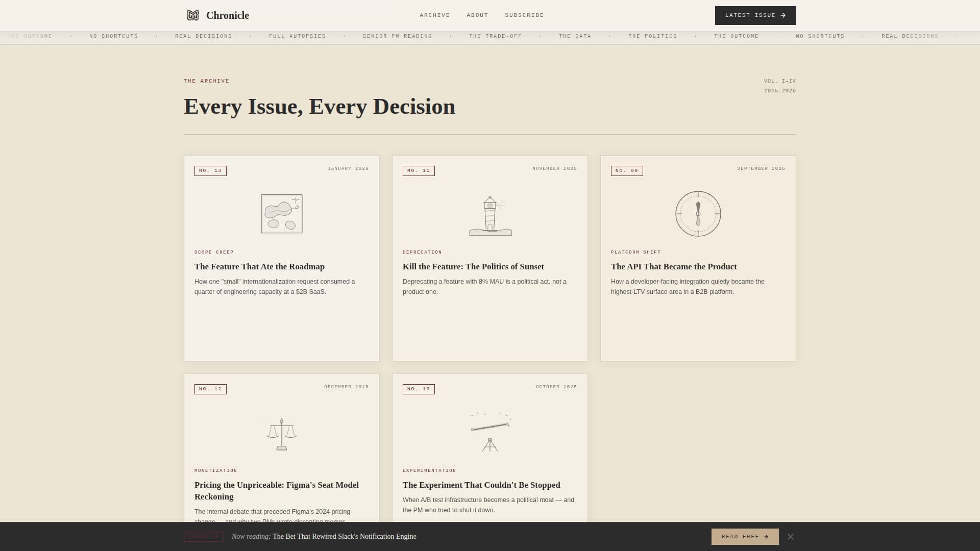Click the telescope illustration on issue 10
This screenshot has width=980, height=551.
pyautogui.click(x=491, y=432)
